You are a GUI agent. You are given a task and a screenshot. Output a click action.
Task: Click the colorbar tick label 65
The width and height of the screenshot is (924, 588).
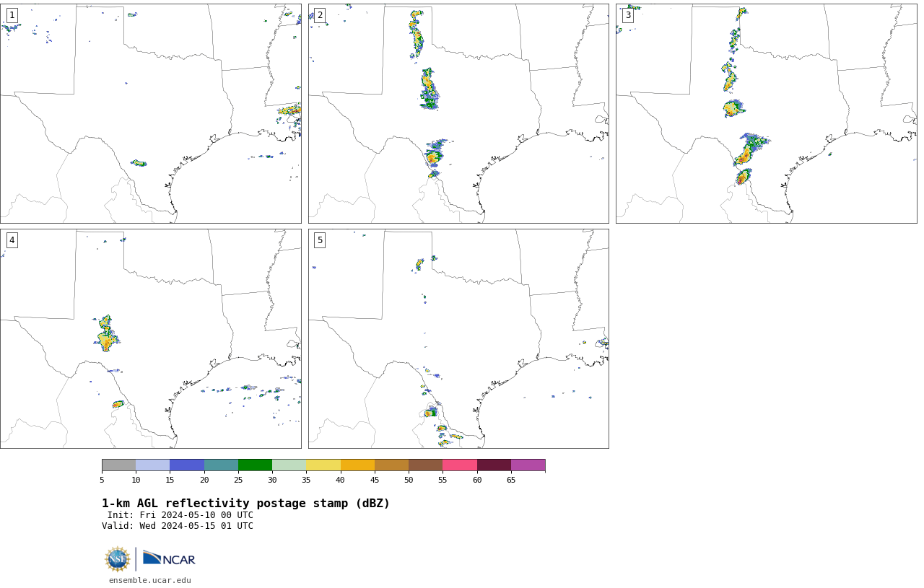tap(511, 480)
